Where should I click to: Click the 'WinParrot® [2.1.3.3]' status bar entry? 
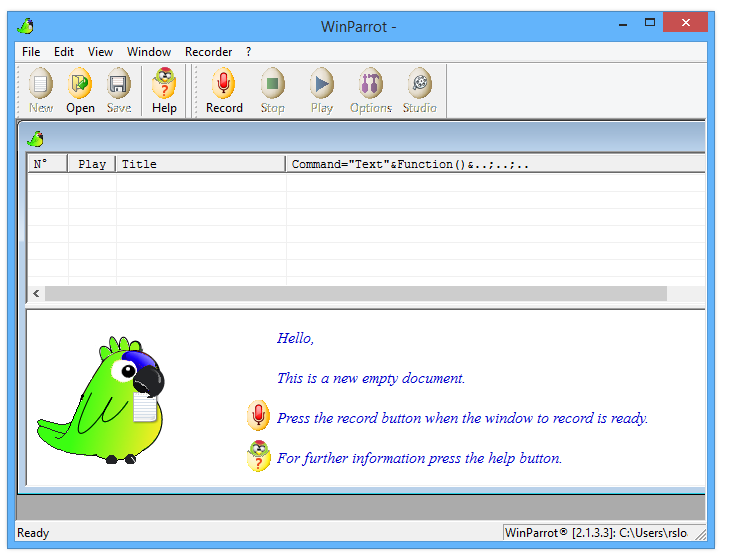[596, 533]
